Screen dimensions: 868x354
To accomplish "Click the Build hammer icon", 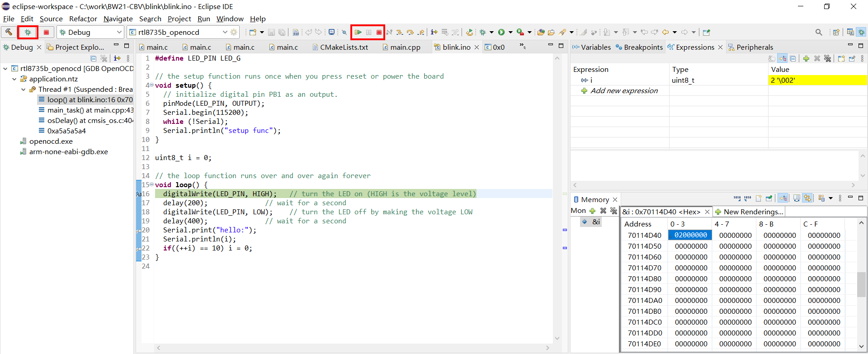I will [x=9, y=32].
